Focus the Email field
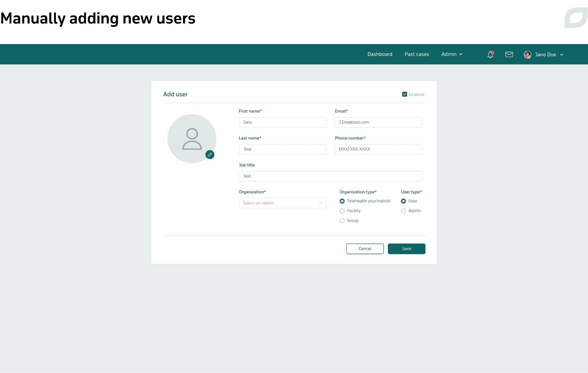Screen dimensions: 588x373 coord(379,122)
